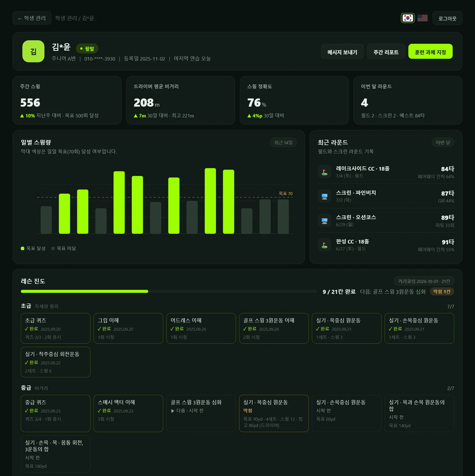Click the 이번 달 filter chip

[443, 142]
